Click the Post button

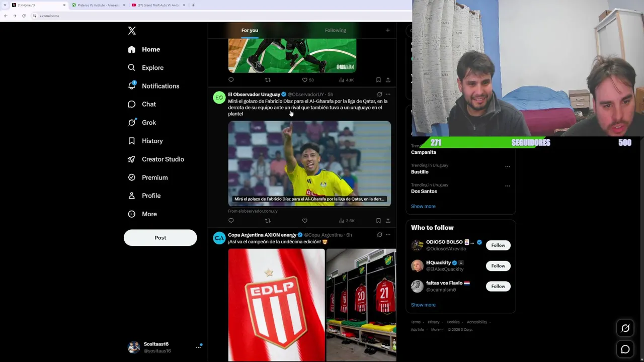[160, 238]
